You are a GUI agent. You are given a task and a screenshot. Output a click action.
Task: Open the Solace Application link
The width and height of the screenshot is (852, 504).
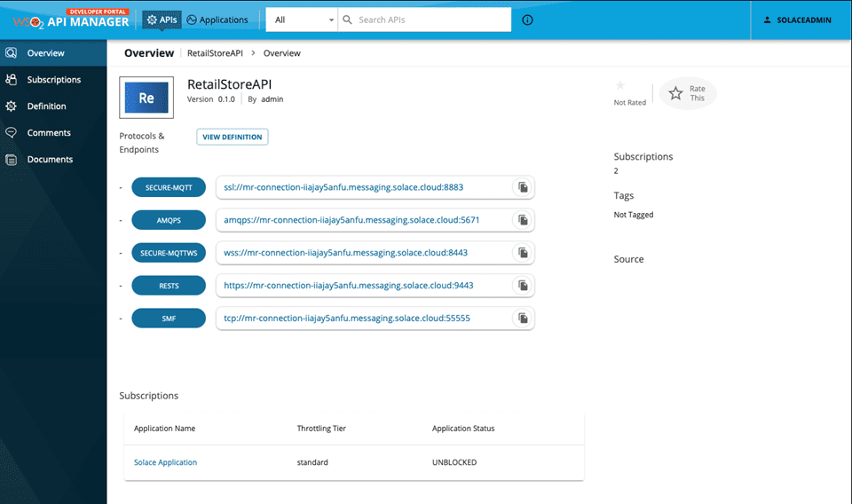(x=165, y=462)
